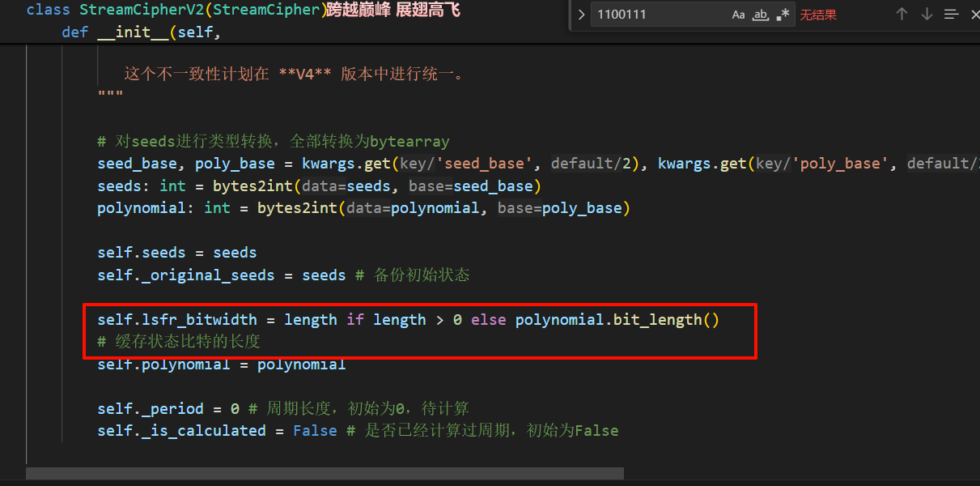980x486 pixels.
Task: Click the False value of _is_calculated
Action: tap(315, 430)
